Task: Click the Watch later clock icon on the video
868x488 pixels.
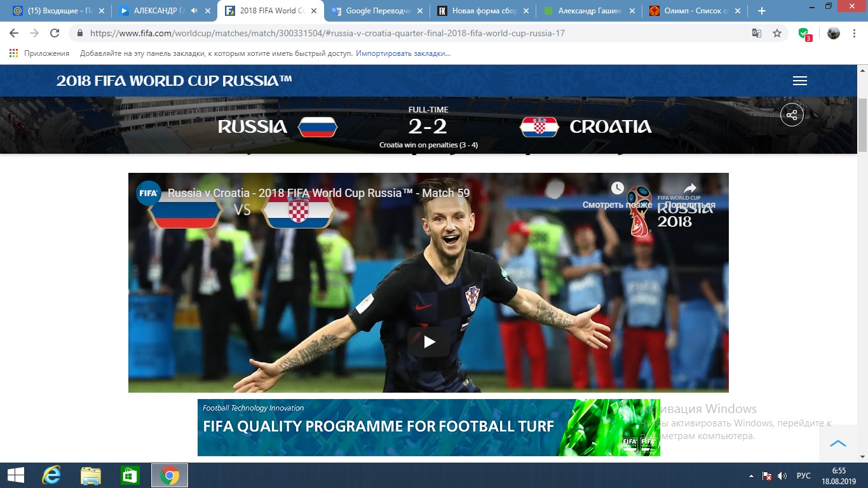Action: coord(618,188)
